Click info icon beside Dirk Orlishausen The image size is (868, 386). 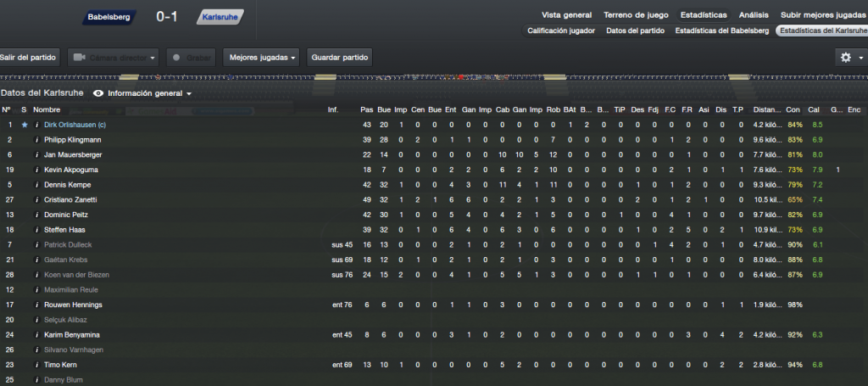coord(36,126)
